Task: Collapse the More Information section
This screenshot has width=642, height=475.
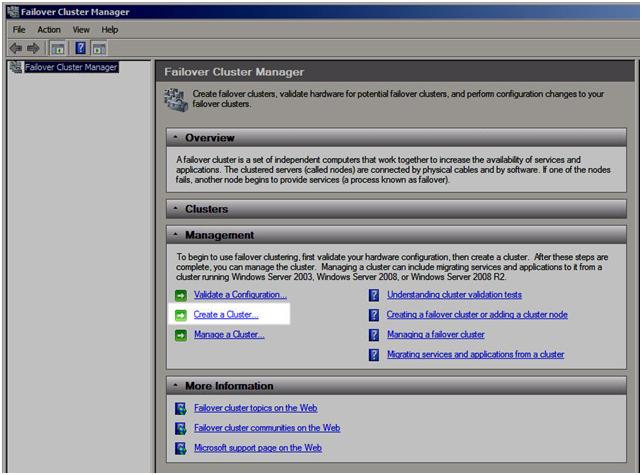Action: pyautogui.click(x=176, y=386)
